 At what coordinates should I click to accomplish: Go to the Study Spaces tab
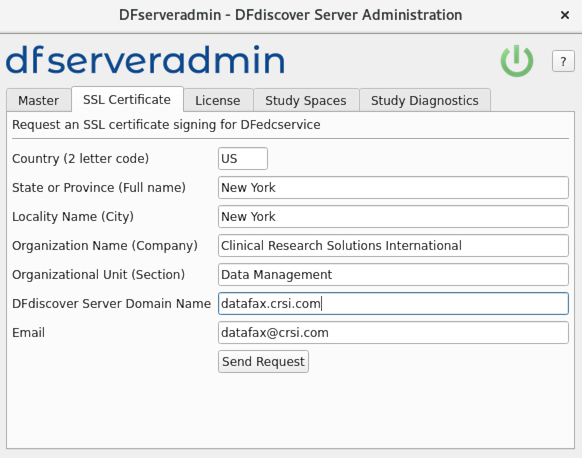coord(306,100)
